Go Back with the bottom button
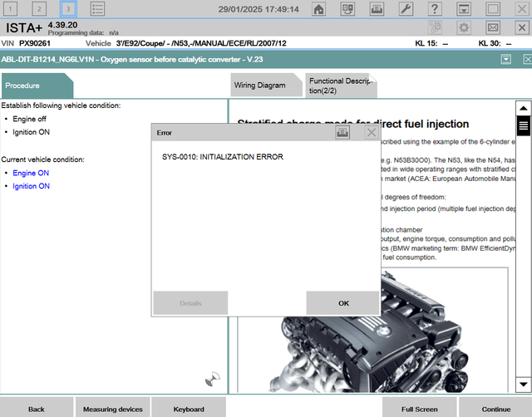The image size is (532, 417). 37,409
